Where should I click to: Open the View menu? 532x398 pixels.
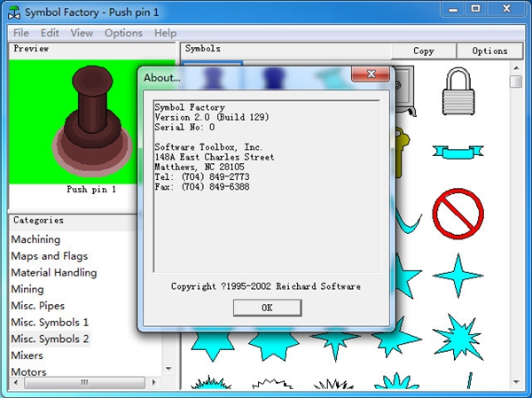[82, 33]
